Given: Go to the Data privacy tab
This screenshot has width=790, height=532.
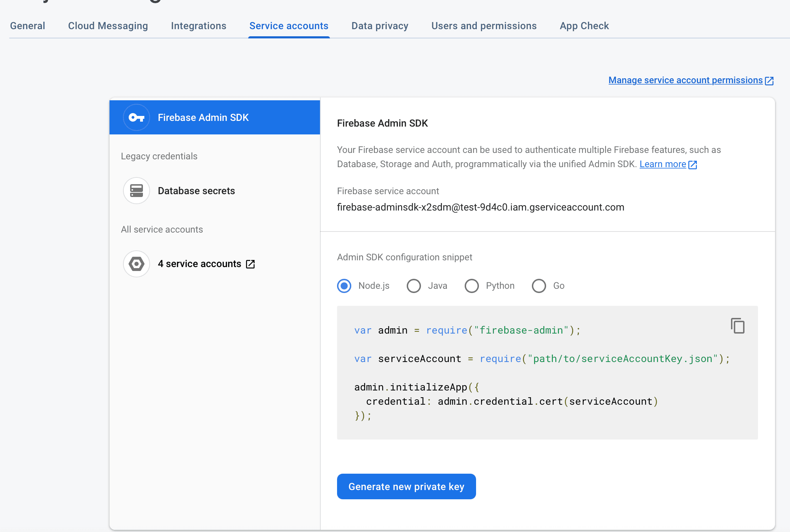Looking at the screenshot, I should (x=380, y=26).
